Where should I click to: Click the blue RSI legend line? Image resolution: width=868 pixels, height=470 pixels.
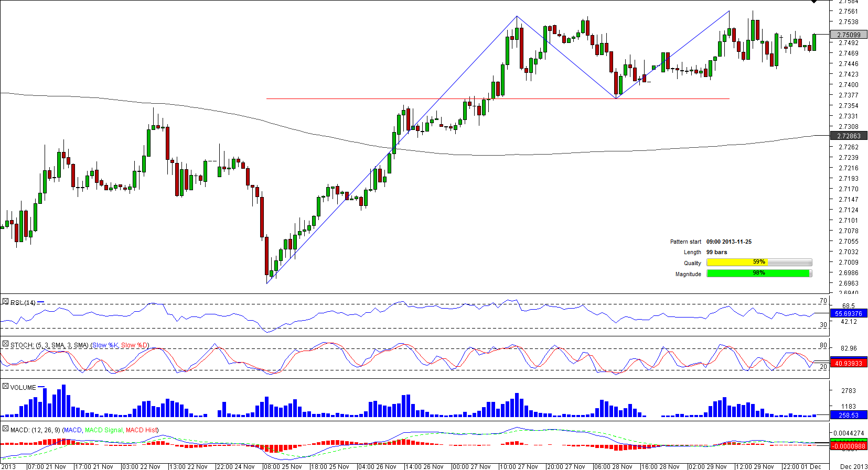click(x=41, y=302)
